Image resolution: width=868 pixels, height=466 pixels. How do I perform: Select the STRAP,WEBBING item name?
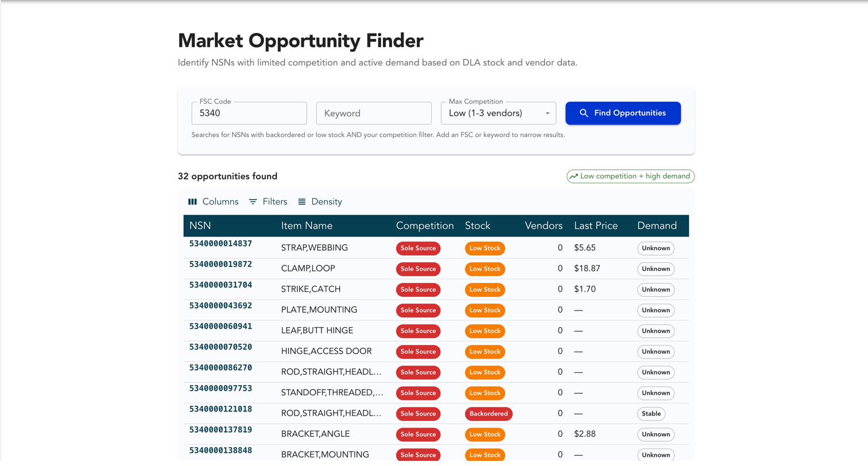tap(315, 248)
